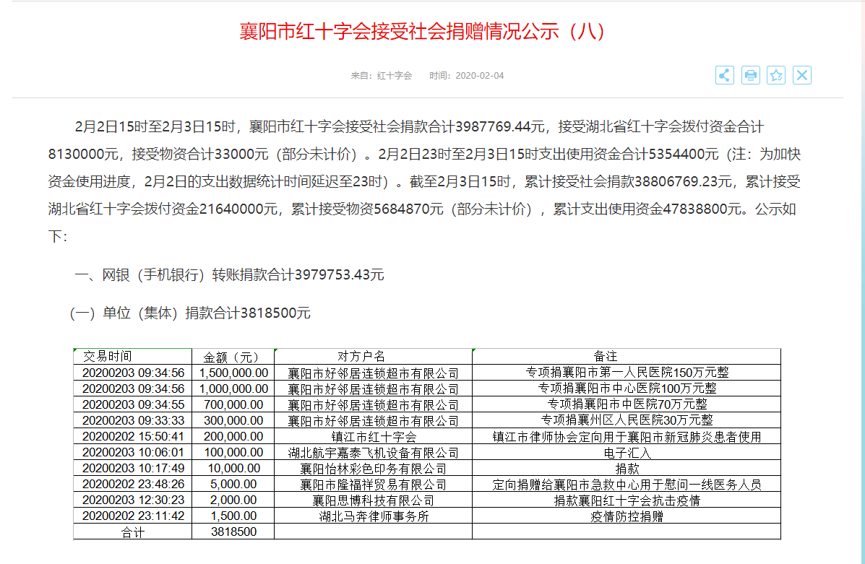Click the 襄阳思博科技有限公司 donor cell
The image size is (865, 564).
pyautogui.click(x=373, y=501)
